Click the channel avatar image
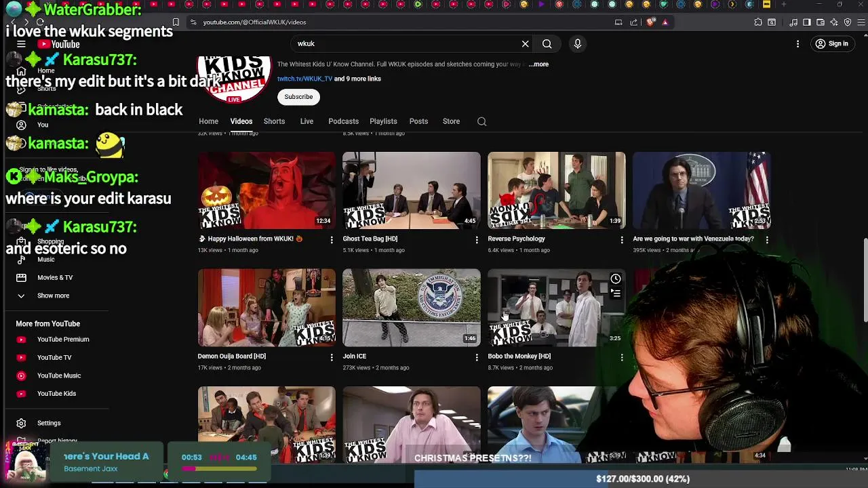The height and width of the screenshot is (488, 868). coord(234,80)
